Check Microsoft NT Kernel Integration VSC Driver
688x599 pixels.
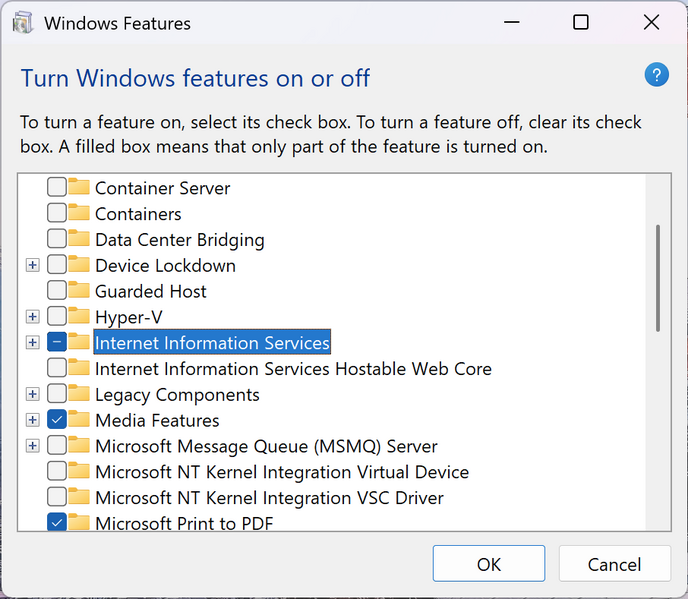point(57,497)
